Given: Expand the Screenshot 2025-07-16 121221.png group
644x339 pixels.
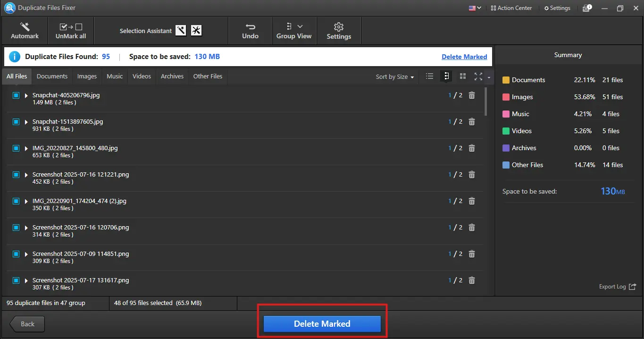Looking at the screenshot, I should coord(26,175).
